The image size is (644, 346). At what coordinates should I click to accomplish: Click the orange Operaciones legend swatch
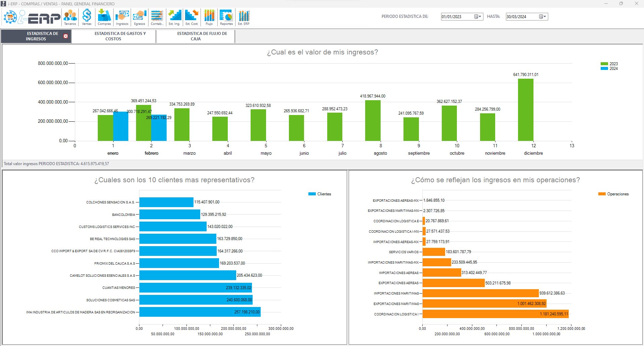tap(602, 194)
